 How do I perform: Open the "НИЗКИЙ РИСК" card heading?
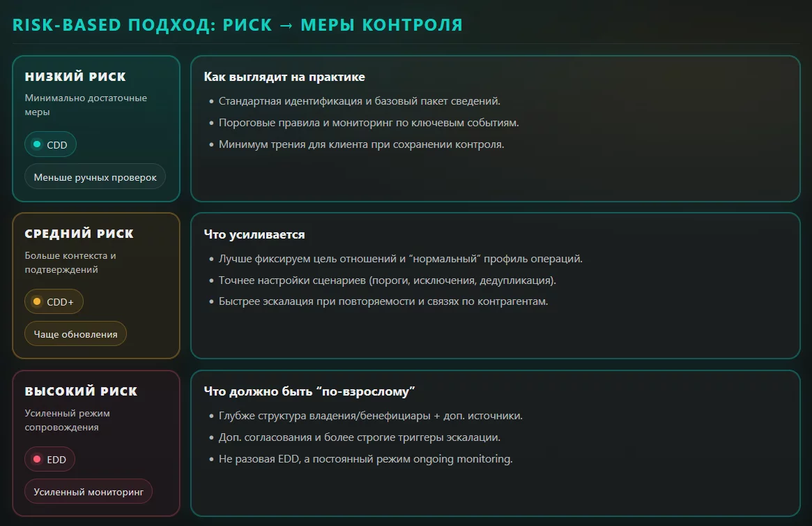(x=75, y=77)
